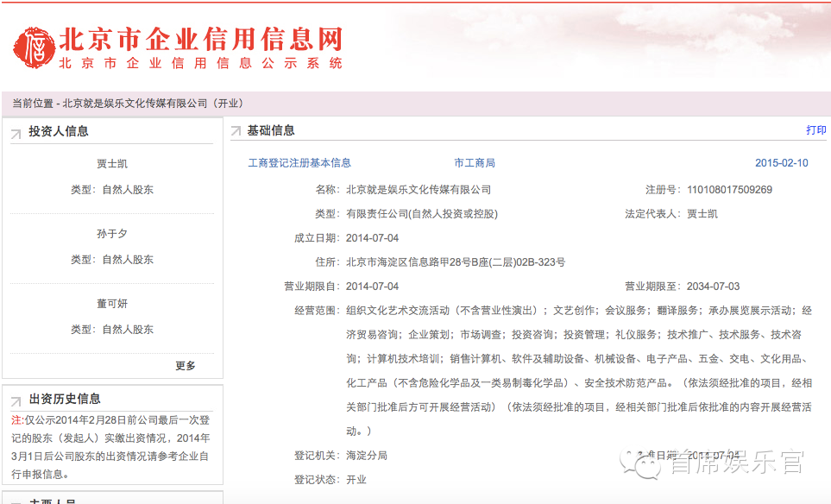Click the 注册号 field label
The height and width of the screenshot is (504, 831).
[664, 190]
